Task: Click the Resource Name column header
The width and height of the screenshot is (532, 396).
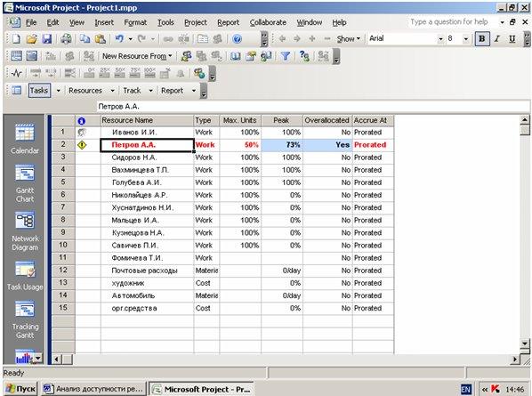Action: [147, 120]
